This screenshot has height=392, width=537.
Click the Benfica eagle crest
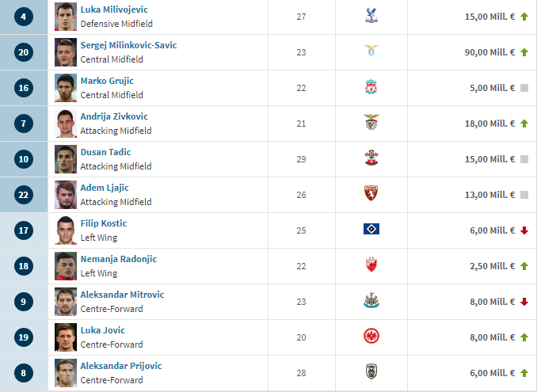pos(371,122)
